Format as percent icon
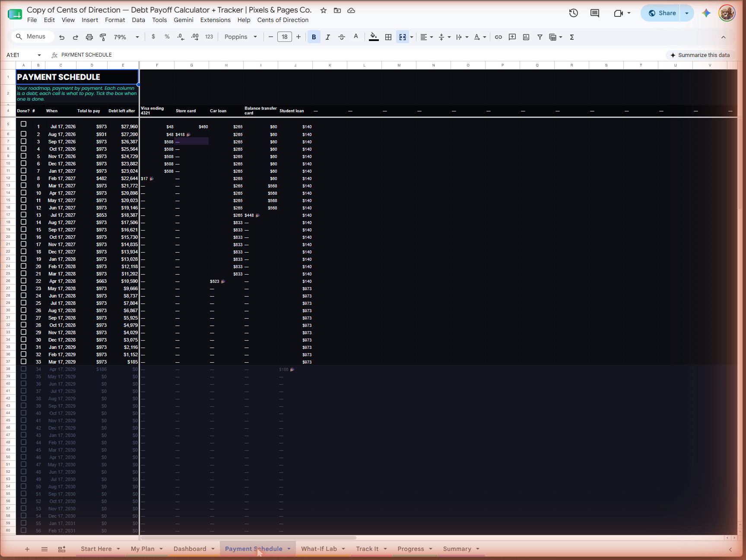Viewport: 746px width, 560px height. tap(167, 37)
